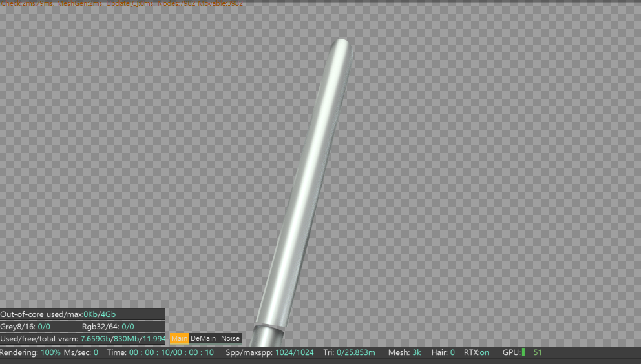641x364 pixels.
Task: Click the joint ring at the rod's base
Action: tap(268, 327)
